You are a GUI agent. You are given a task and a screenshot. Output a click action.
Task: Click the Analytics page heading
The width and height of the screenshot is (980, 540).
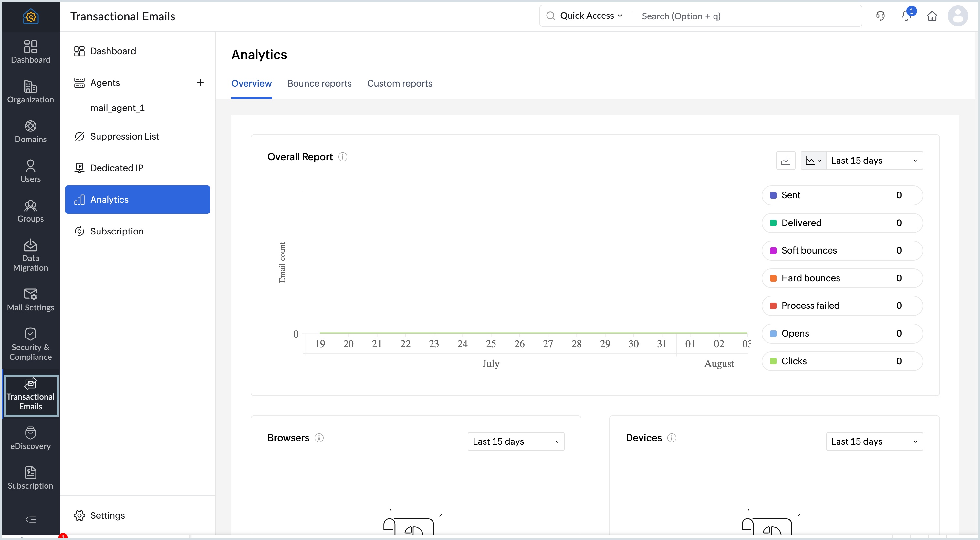click(259, 54)
